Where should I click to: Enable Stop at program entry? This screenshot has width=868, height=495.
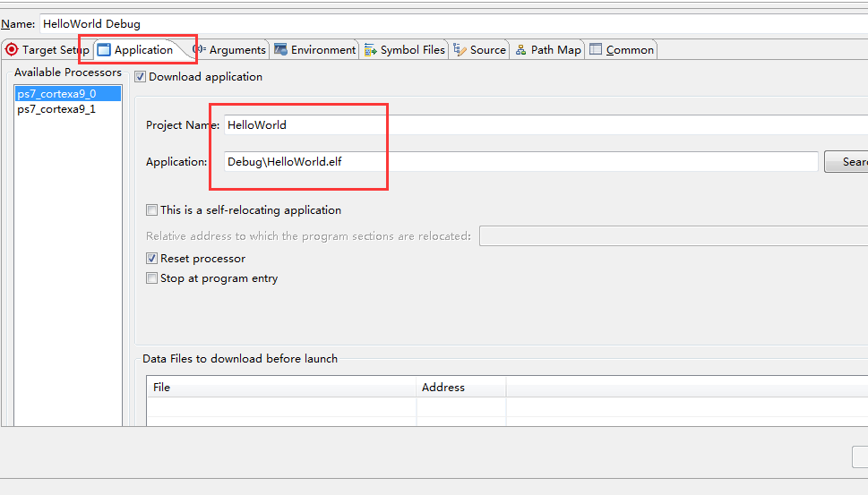coord(151,278)
